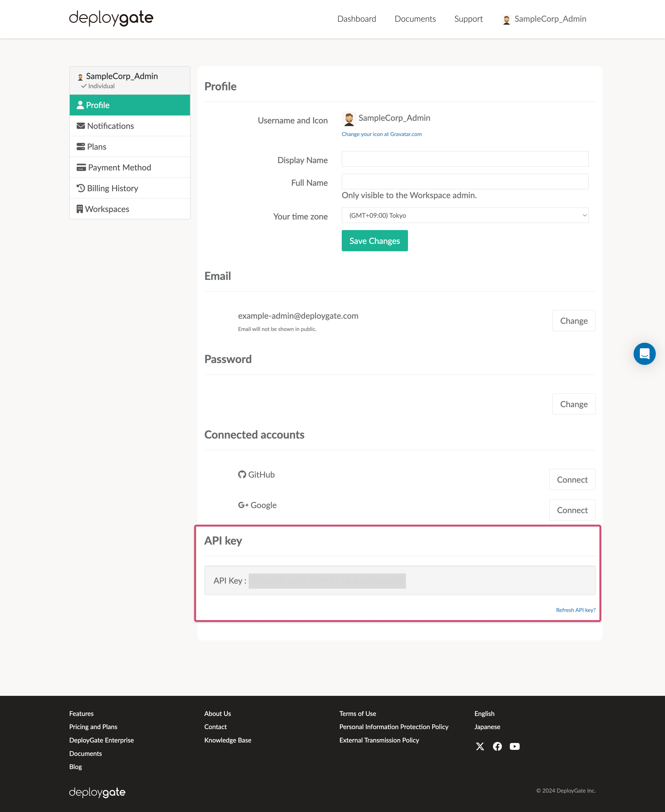
Task: Open the Intercom chat bubble icon
Action: click(645, 354)
